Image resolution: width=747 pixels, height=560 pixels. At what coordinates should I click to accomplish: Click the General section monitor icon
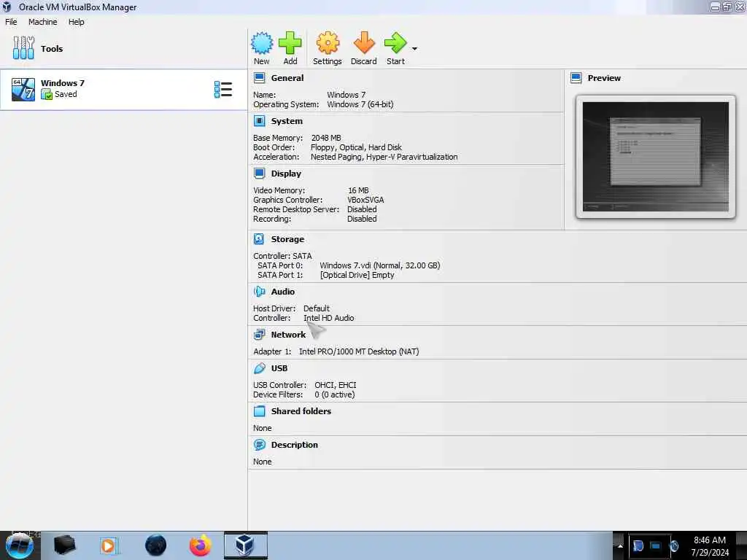pyautogui.click(x=259, y=78)
